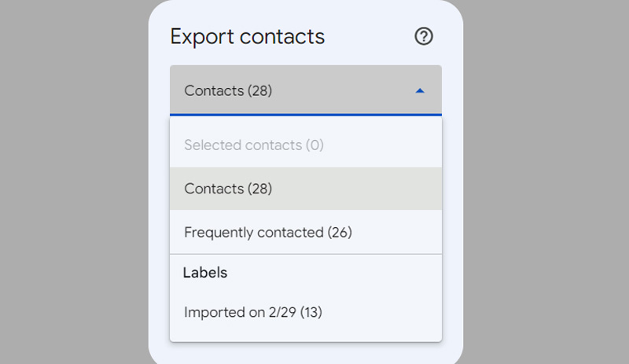Dismiss dialog by clicking the grey backdrop
Screen dimensions: 629x364
pos(72,181)
